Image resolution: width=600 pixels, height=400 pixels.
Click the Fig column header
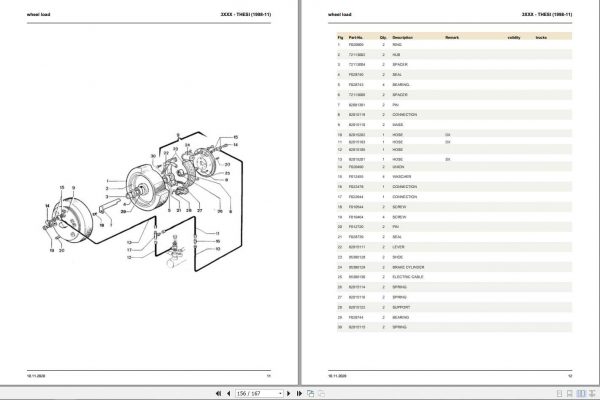pos(340,38)
